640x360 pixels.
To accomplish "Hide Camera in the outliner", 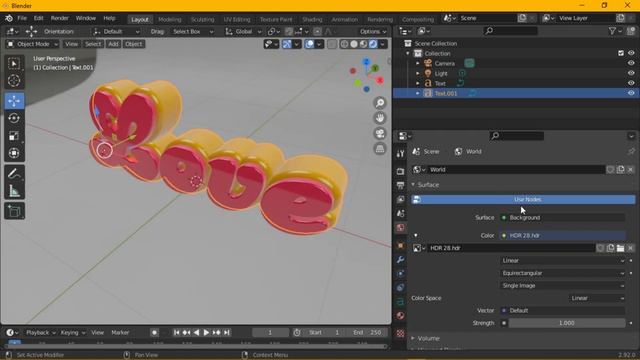I will (631, 63).
